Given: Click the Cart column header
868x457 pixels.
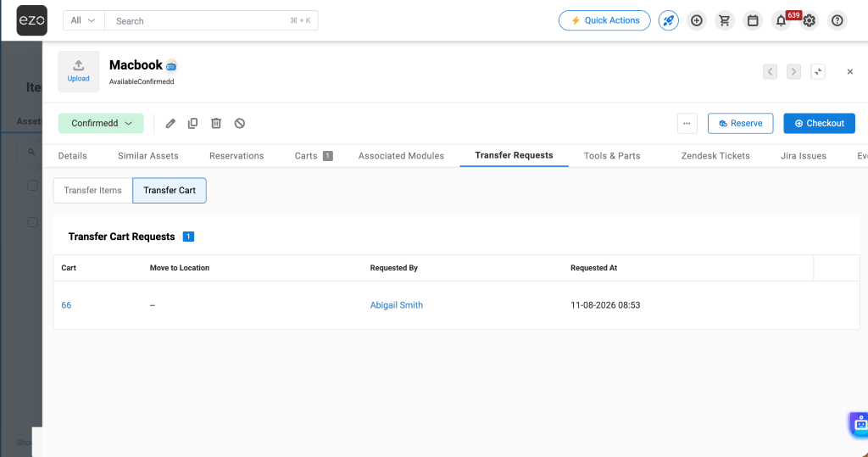Looking at the screenshot, I should point(69,268).
